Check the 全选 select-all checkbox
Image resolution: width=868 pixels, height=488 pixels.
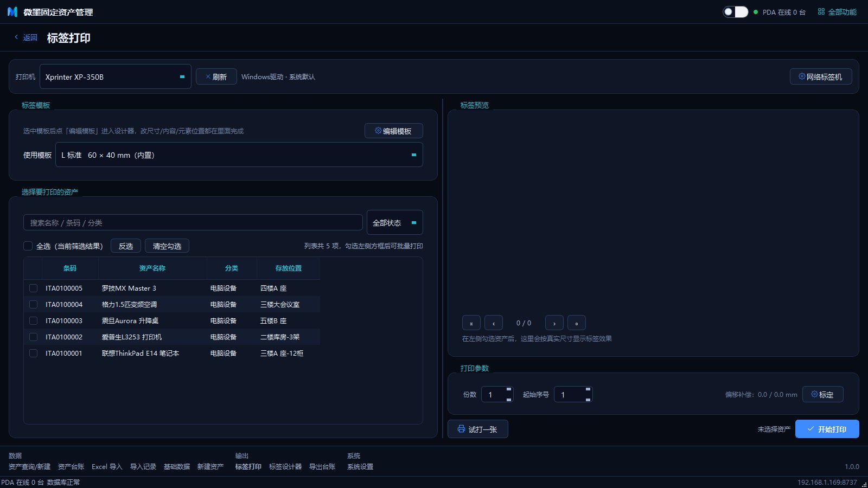[x=28, y=246]
